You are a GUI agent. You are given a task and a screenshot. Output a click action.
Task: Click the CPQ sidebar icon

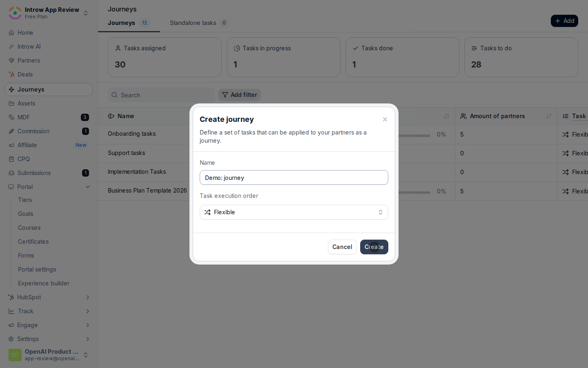[11, 159]
